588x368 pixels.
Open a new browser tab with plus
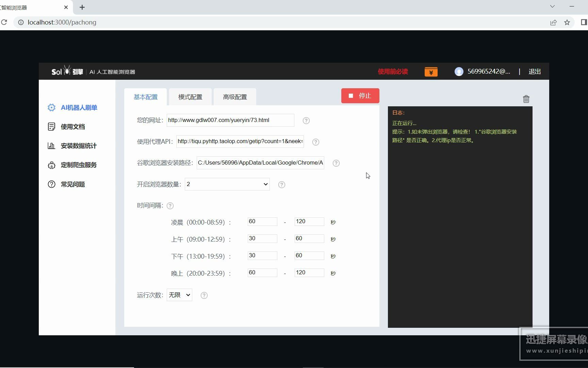coord(82,7)
